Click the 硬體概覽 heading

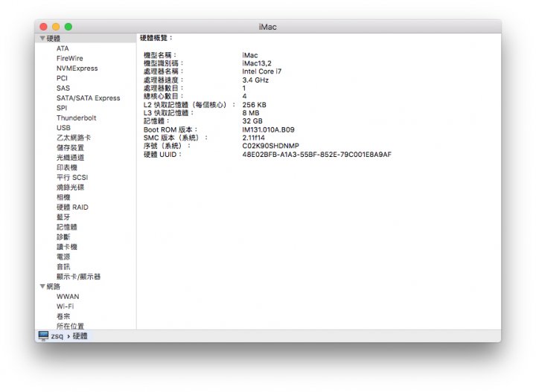click(156, 38)
